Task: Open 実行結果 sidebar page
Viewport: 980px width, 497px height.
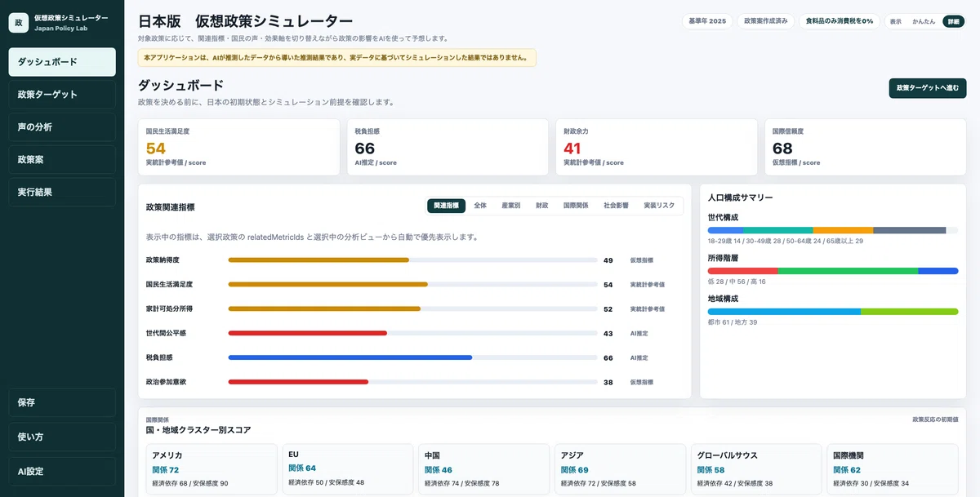Action: 62,193
